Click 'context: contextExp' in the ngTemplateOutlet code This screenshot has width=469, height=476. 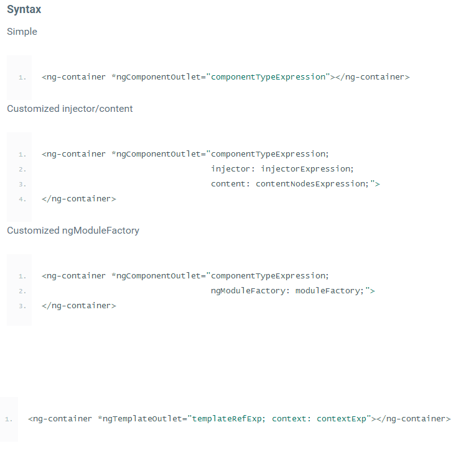coord(319,419)
